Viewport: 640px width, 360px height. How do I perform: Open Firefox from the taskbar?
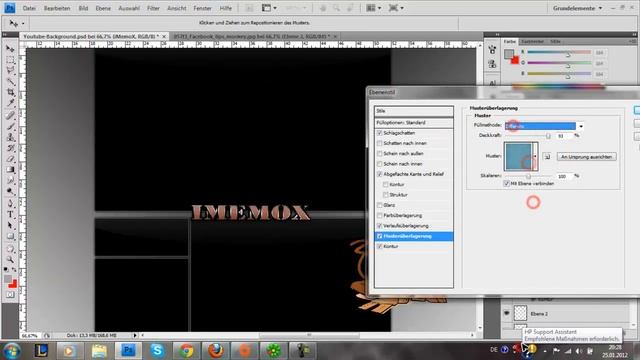216,350
